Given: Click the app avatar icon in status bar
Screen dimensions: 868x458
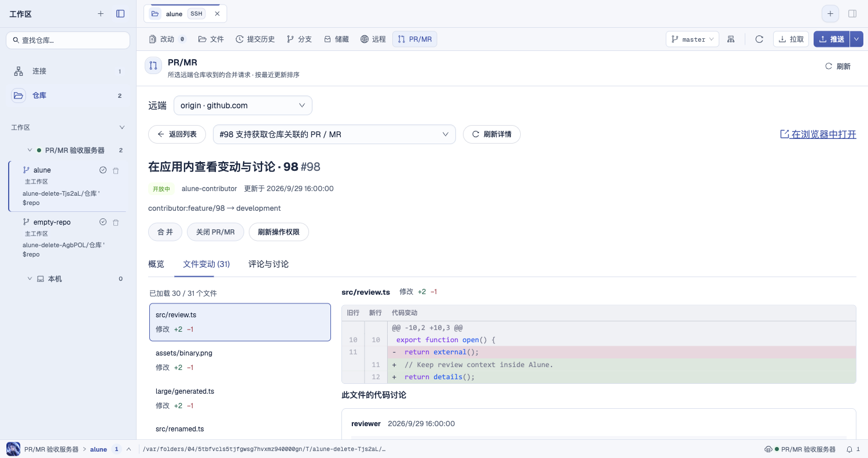Looking at the screenshot, I should 13,449.
